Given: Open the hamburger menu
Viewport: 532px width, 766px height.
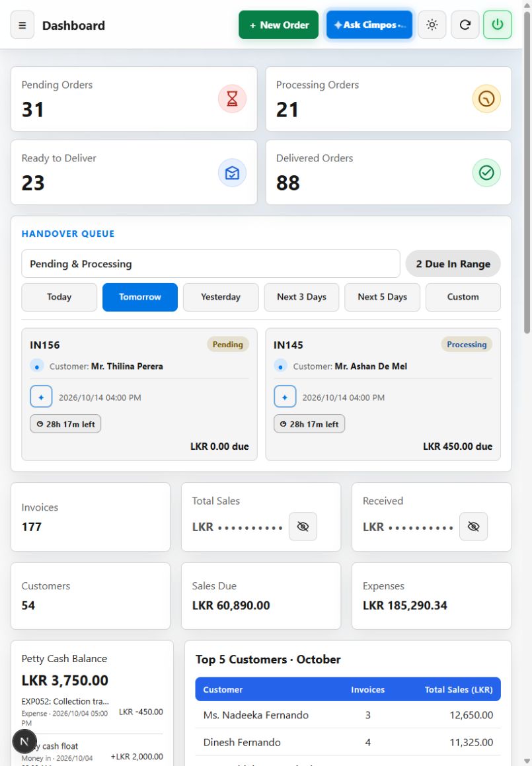Looking at the screenshot, I should [22, 25].
